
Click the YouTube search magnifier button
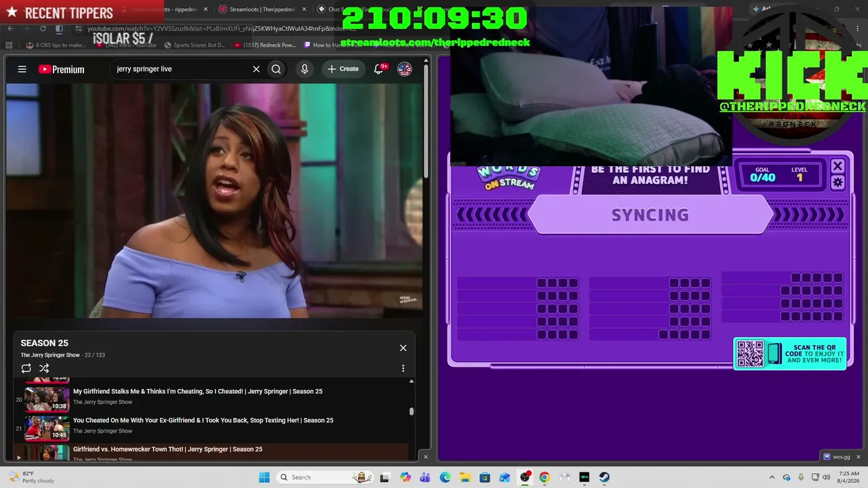(276, 69)
